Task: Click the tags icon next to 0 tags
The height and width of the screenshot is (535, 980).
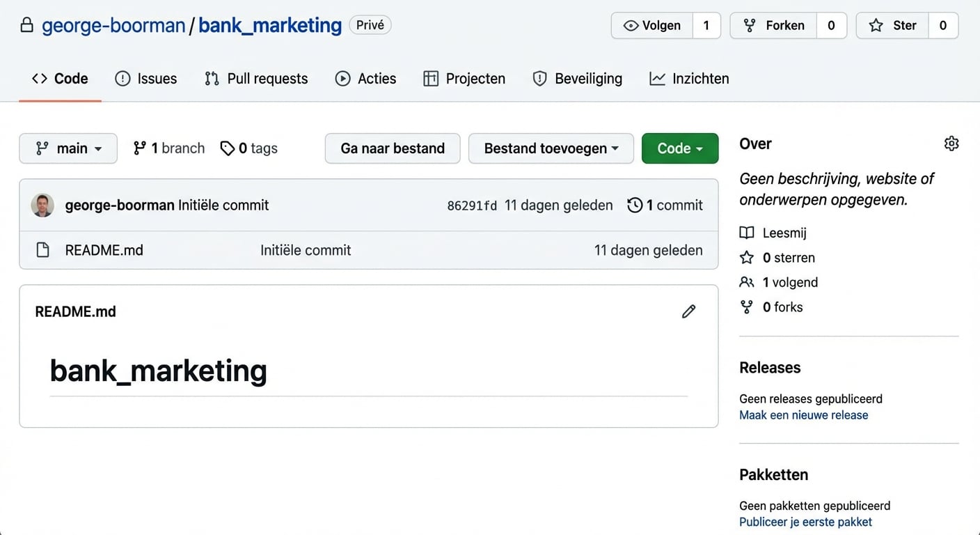Action: pos(228,148)
